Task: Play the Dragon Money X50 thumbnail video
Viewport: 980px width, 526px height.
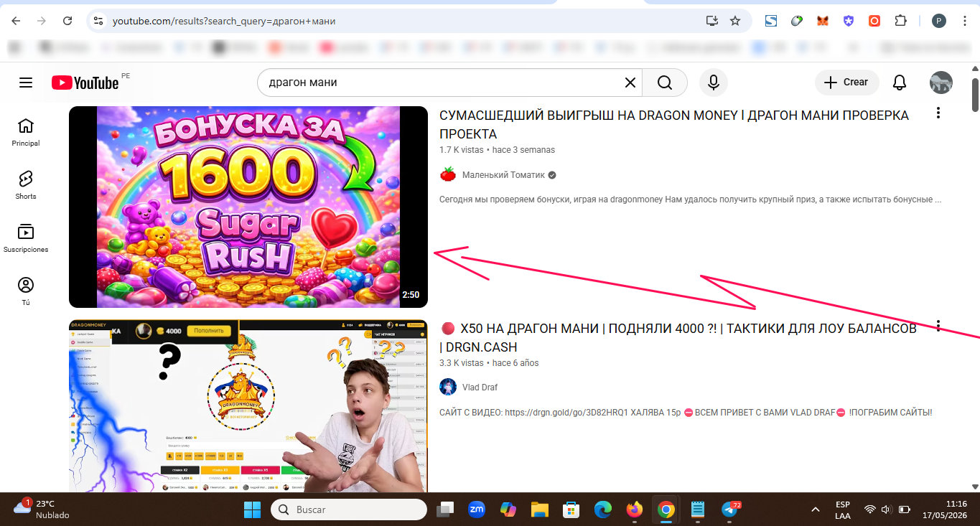Action: point(248,405)
